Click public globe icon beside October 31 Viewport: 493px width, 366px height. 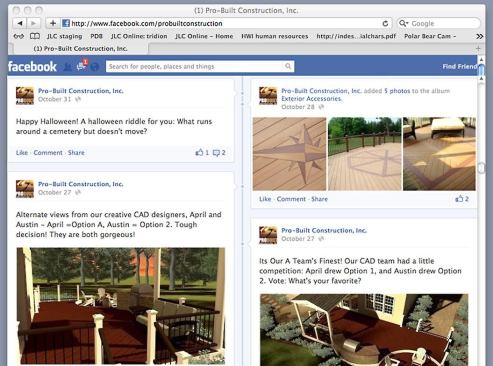click(78, 99)
